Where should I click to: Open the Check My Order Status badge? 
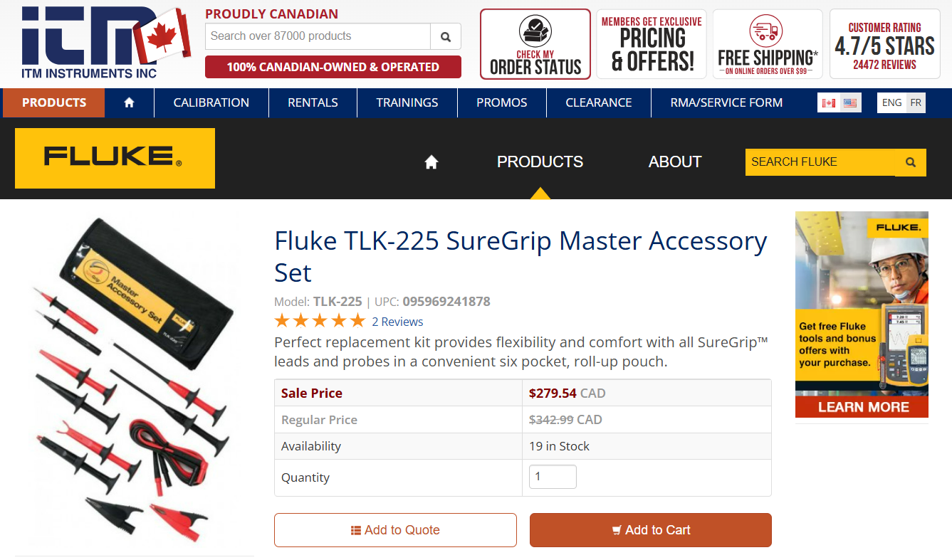(x=535, y=43)
